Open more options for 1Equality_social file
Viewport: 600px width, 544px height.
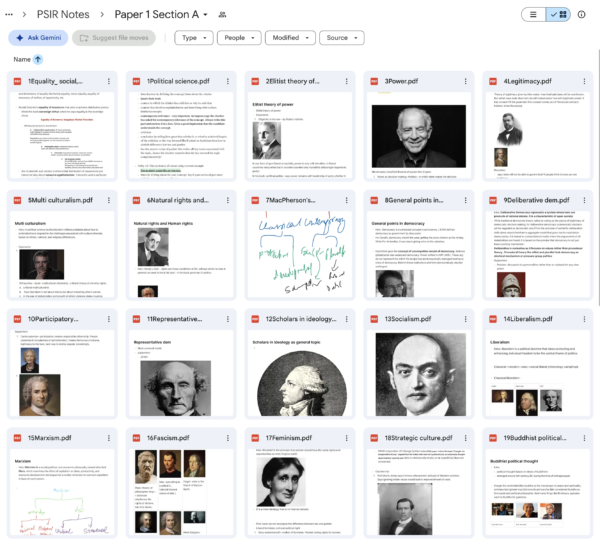[109, 81]
